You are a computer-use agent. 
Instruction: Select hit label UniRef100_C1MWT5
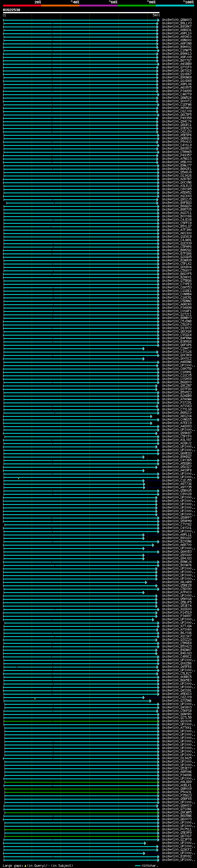click(x=177, y=50)
